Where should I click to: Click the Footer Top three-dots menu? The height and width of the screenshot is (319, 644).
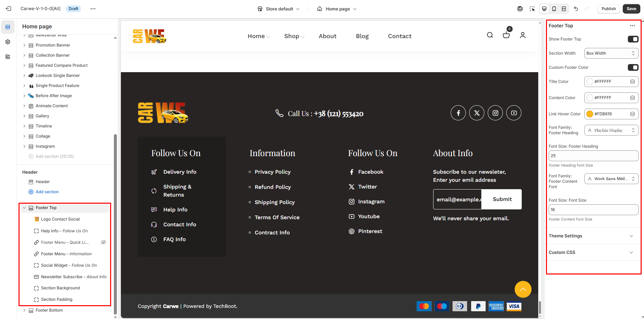[632, 26]
